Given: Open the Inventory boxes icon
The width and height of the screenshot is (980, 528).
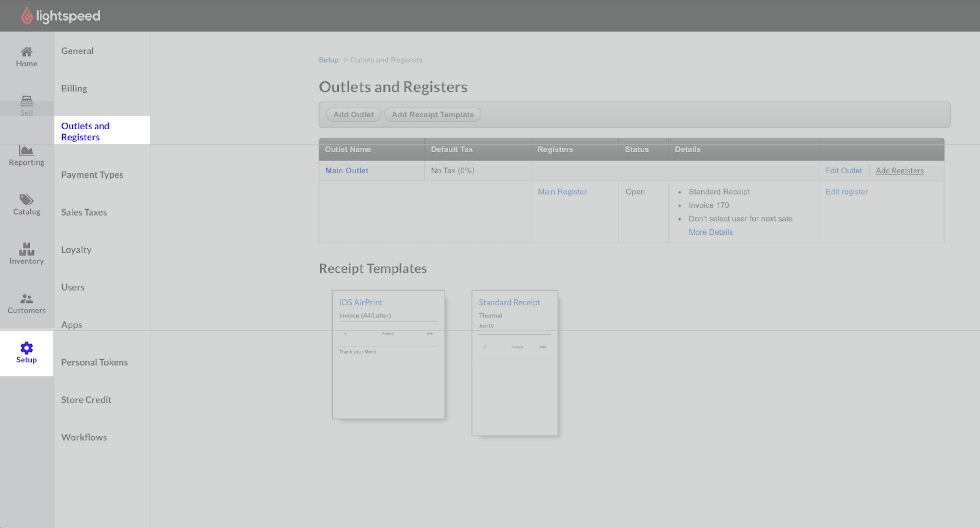Looking at the screenshot, I should (27, 249).
